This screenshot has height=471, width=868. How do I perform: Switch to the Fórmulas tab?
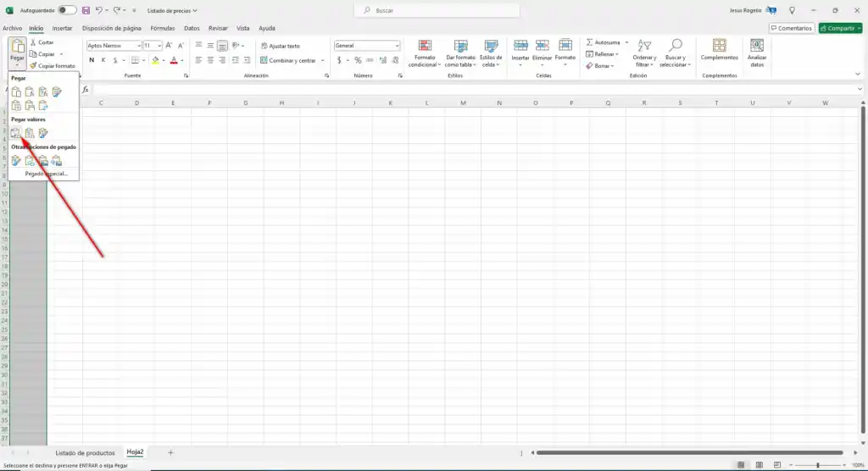(162, 28)
